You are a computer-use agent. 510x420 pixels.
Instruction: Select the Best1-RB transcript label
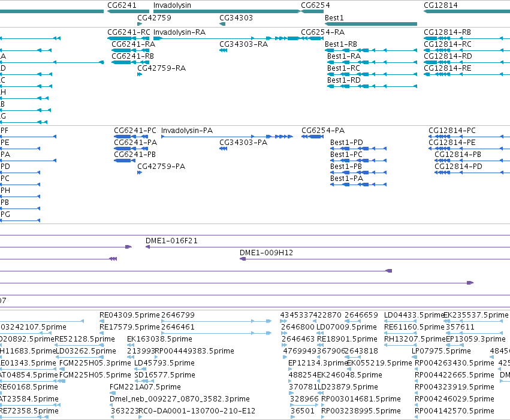[341, 44]
